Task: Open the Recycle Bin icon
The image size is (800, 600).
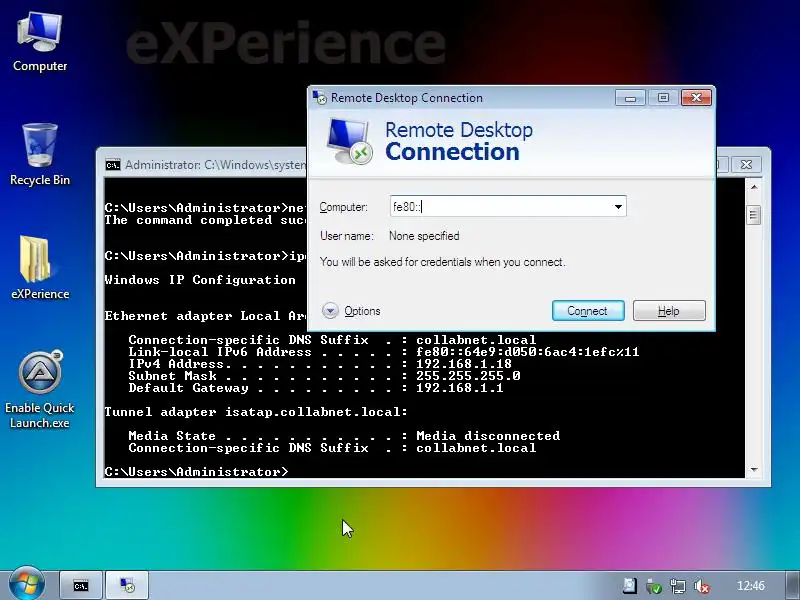Action: tap(40, 155)
